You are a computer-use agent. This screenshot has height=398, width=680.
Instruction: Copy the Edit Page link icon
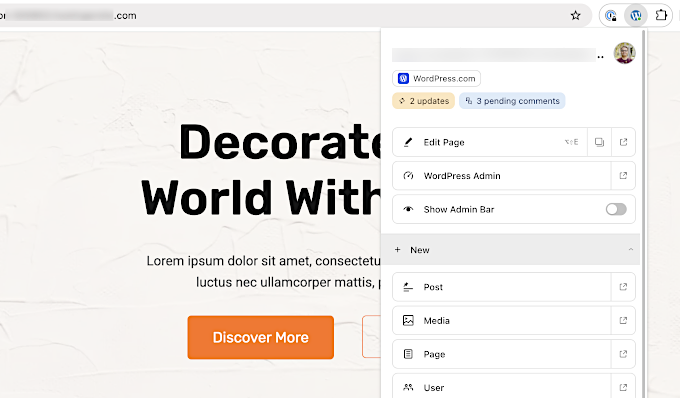click(599, 142)
